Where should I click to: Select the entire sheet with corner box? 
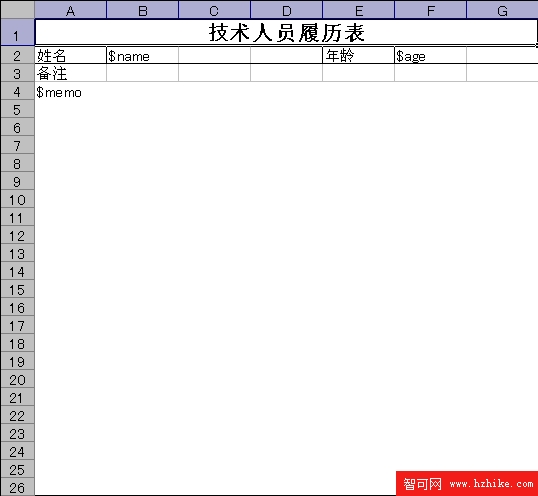(x=17, y=9)
